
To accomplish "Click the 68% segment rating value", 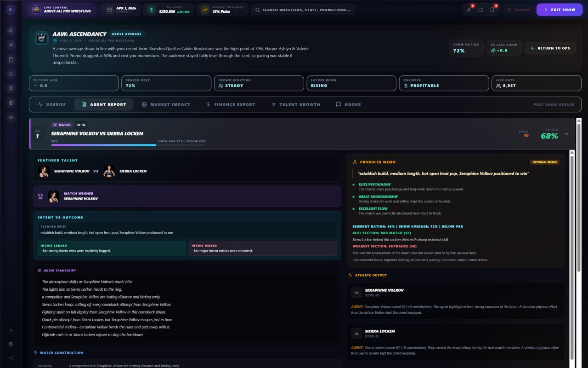I will (549, 136).
